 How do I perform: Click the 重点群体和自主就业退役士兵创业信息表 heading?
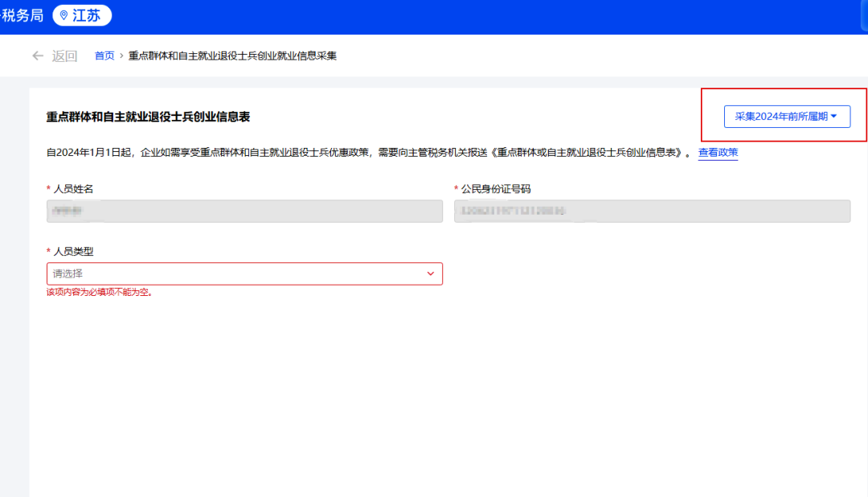(x=148, y=117)
